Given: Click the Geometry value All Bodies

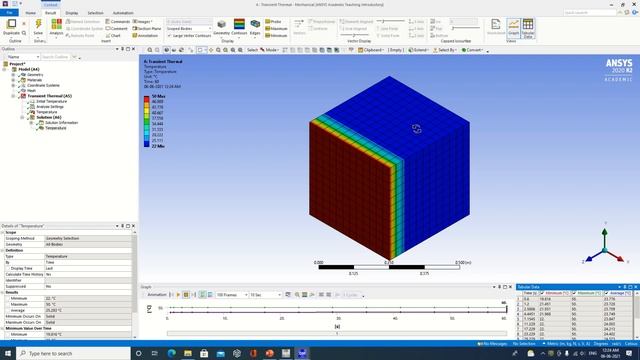Looking at the screenshot, I should [x=88, y=244].
